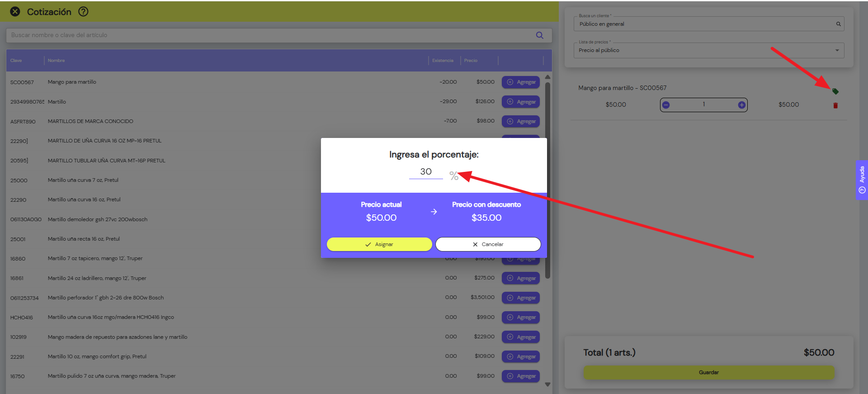Click the scroll up arrow of article list
The width and height of the screenshot is (868, 394).
547,77
